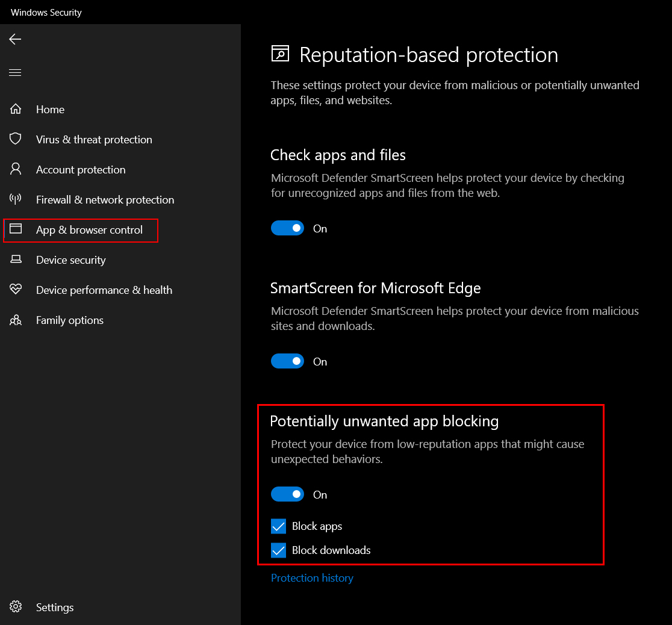Click the Reputation-based protection header icon

(x=280, y=54)
